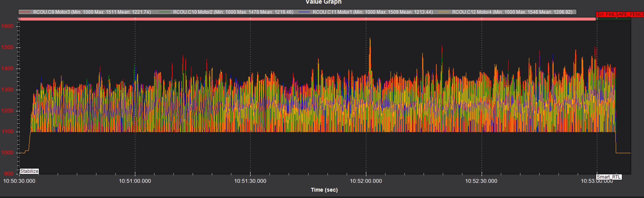644x198 pixels.
Task: Click the Value Graph title
Action: (323, 2)
